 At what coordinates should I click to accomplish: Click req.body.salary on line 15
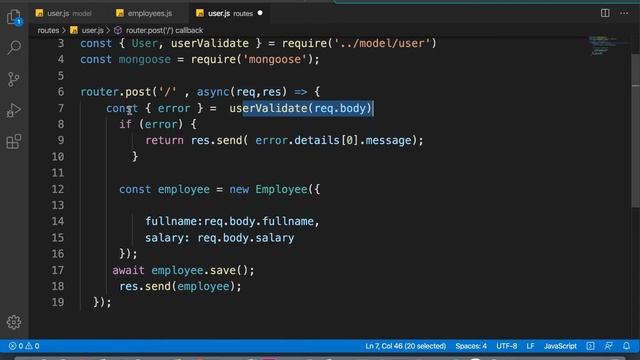click(246, 238)
